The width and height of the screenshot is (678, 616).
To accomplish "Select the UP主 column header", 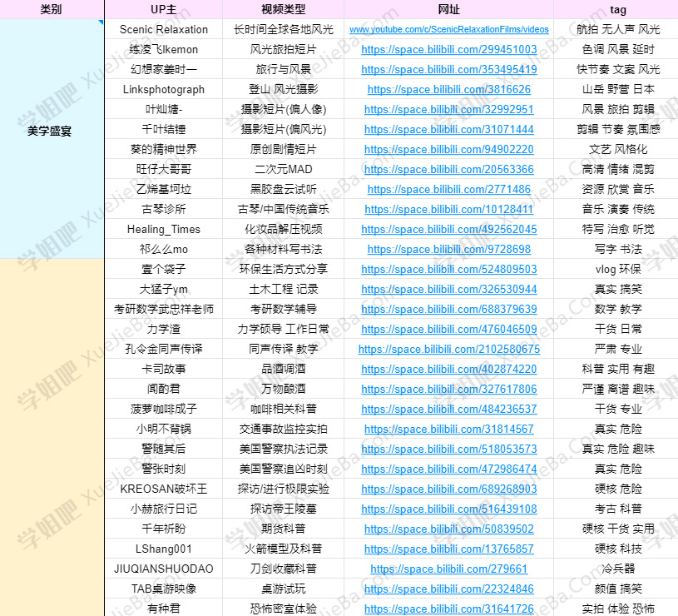I will point(163,9).
